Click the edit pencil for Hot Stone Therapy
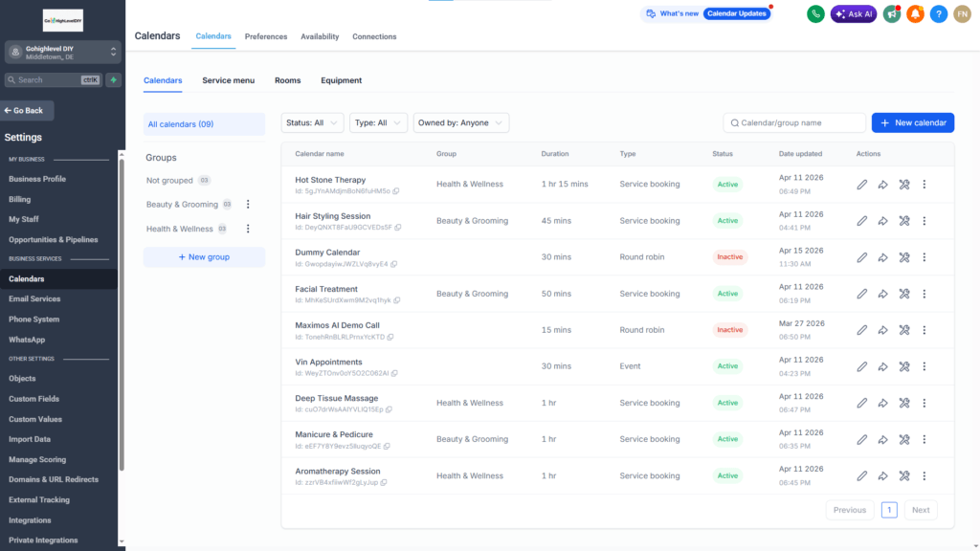The width and height of the screenshot is (980, 551). click(862, 185)
